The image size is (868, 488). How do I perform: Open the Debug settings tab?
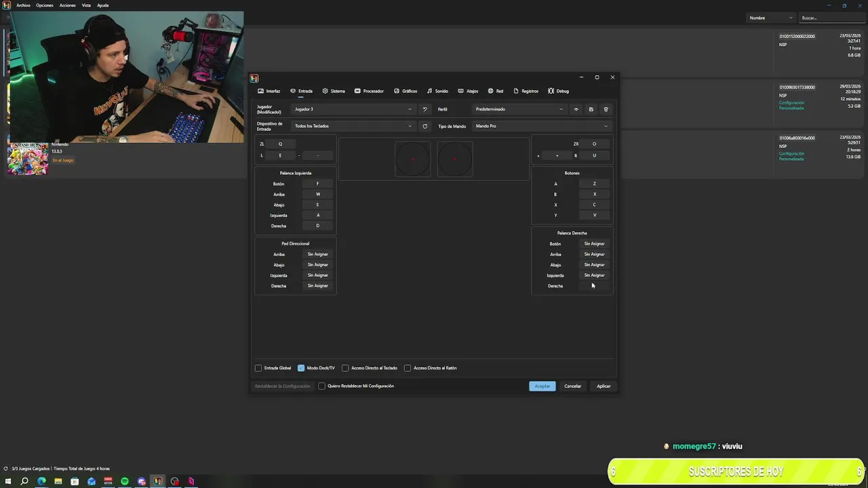(559, 91)
